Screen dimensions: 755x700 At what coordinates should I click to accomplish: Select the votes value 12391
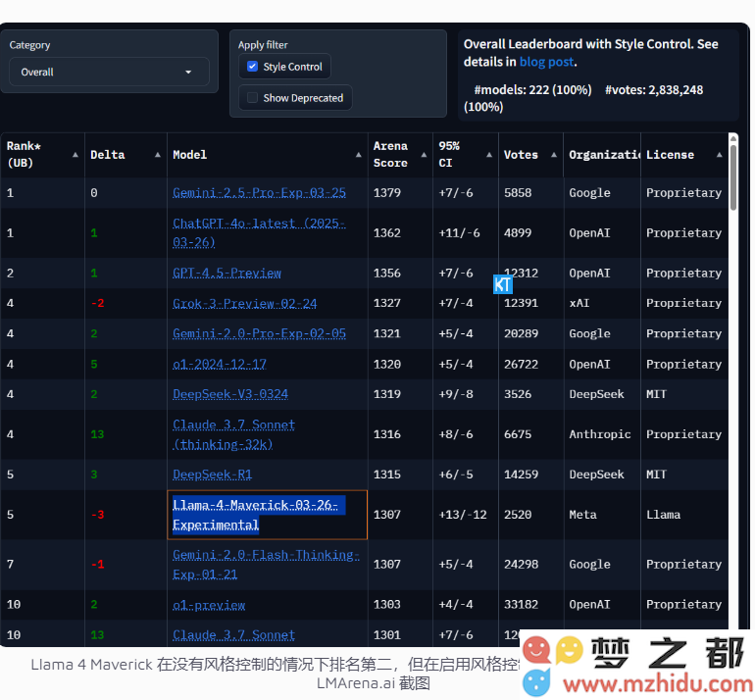coord(521,303)
